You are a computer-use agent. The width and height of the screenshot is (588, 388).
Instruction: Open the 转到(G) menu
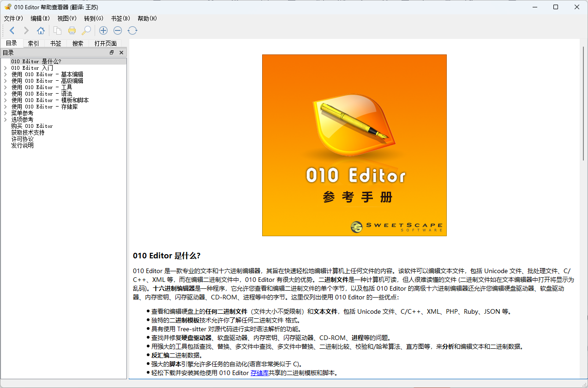[x=94, y=18]
